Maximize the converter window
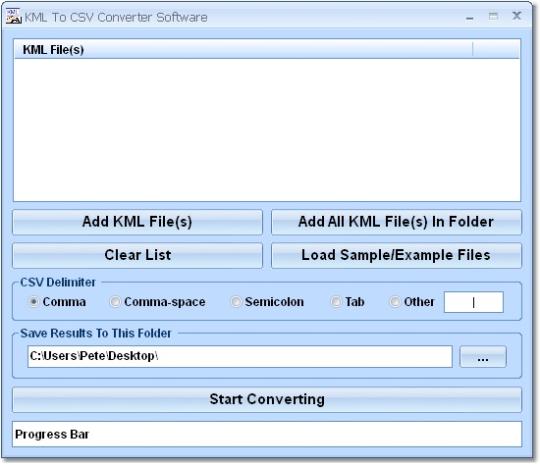Screen dimensions: 540x465 click(493, 16)
